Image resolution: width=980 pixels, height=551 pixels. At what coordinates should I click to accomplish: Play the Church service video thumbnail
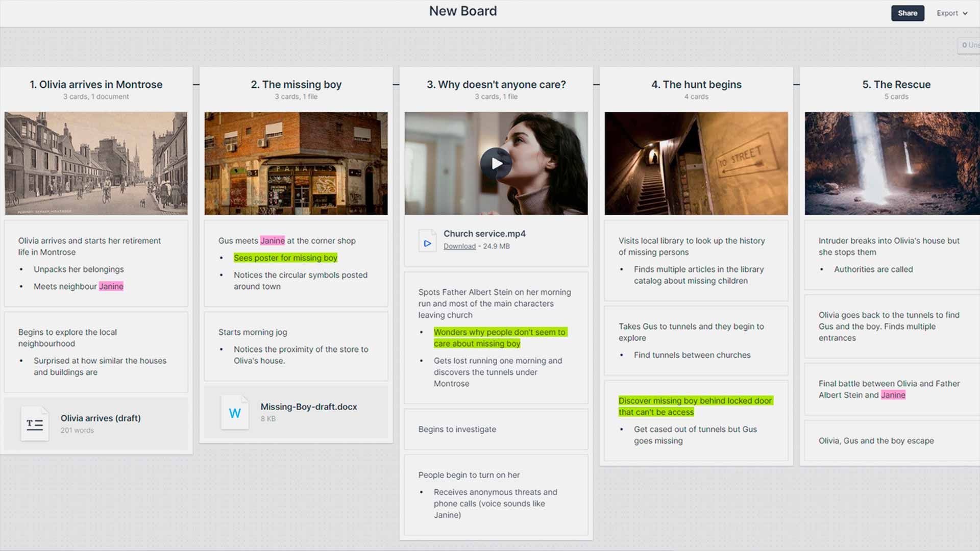496,163
